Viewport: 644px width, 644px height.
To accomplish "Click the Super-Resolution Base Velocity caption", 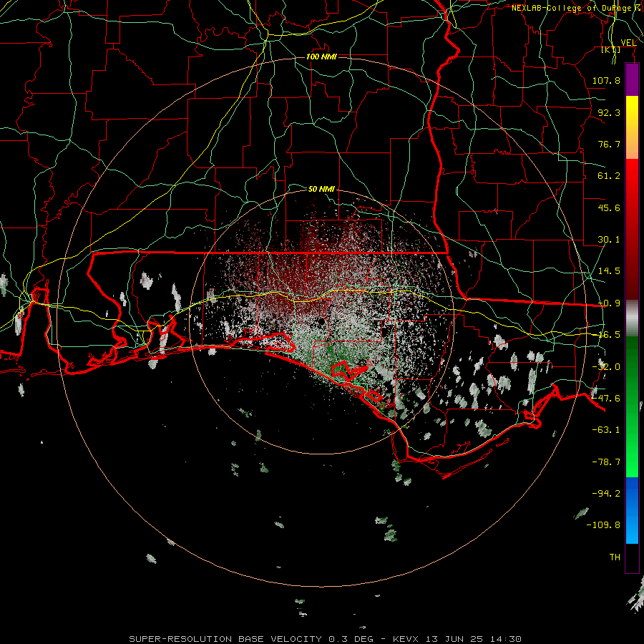I will pos(326,639).
